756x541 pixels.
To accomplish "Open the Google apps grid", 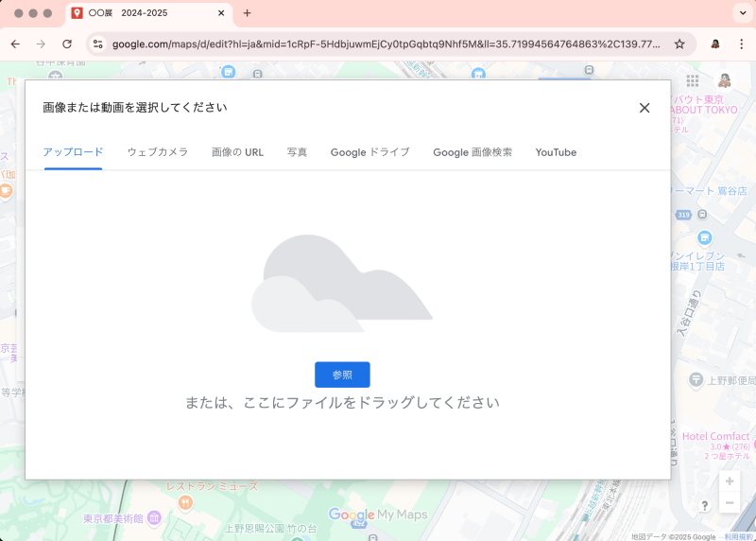I will [693, 80].
